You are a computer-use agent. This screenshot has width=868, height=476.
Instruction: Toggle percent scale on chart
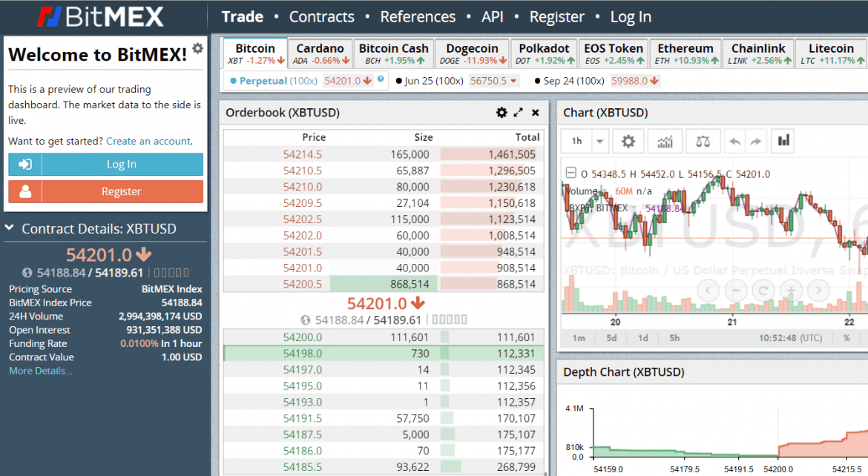tap(846, 338)
